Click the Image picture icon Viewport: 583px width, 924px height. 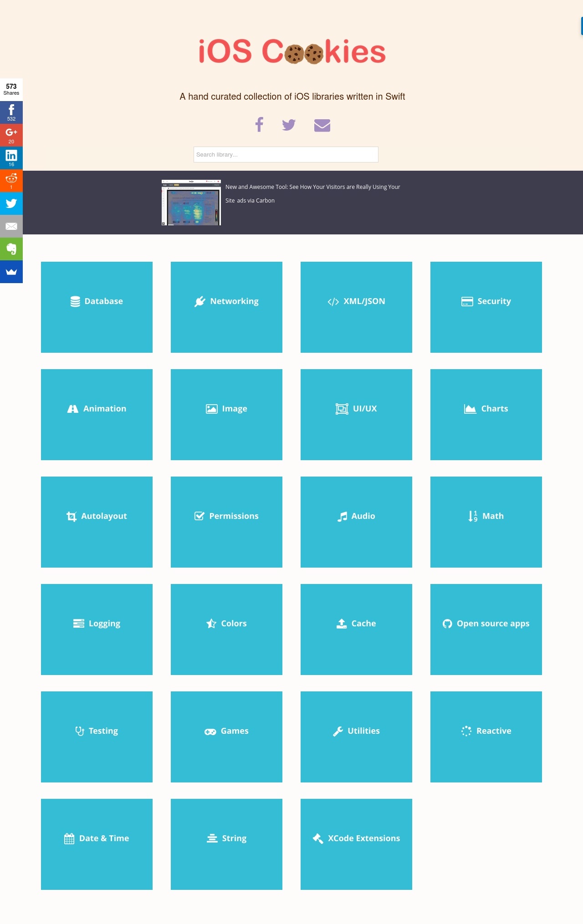coord(212,409)
